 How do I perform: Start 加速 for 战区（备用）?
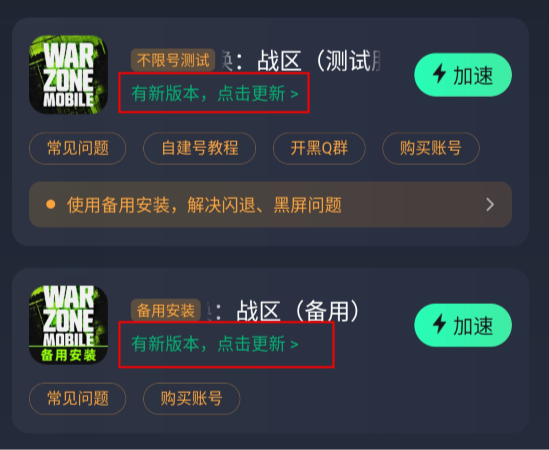[463, 325]
